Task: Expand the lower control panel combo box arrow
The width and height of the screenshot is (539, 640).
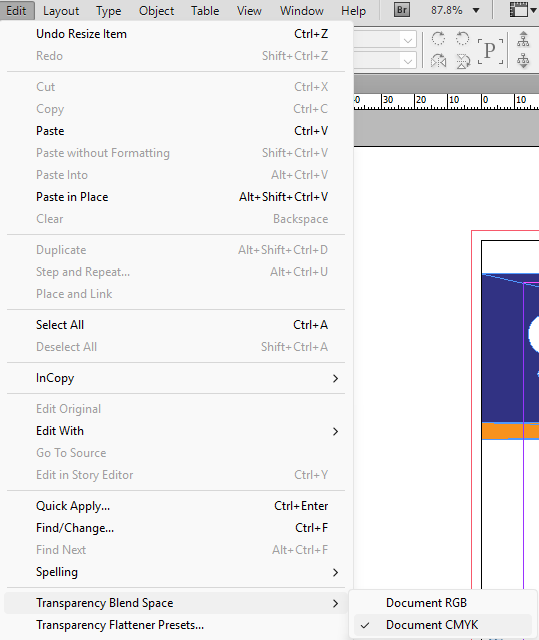Action: click(408, 62)
